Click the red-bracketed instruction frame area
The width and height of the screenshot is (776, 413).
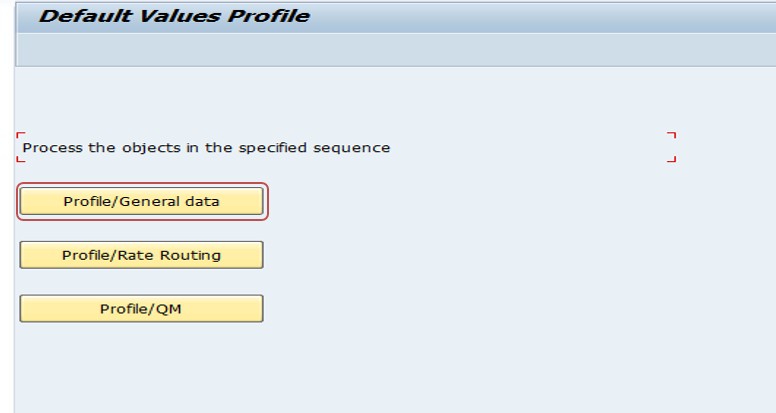[x=346, y=147]
